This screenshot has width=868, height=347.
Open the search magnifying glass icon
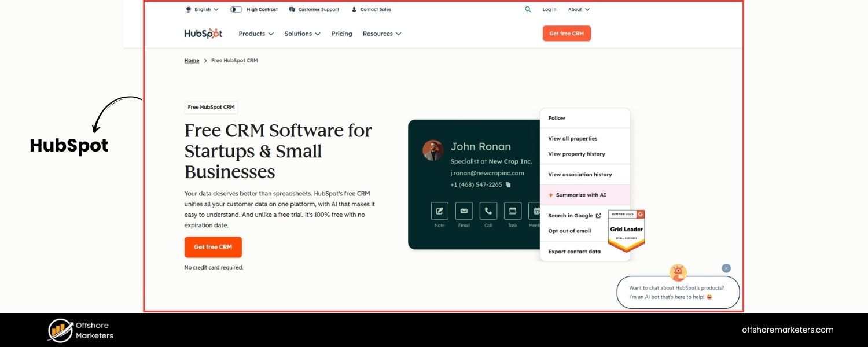pos(527,9)
